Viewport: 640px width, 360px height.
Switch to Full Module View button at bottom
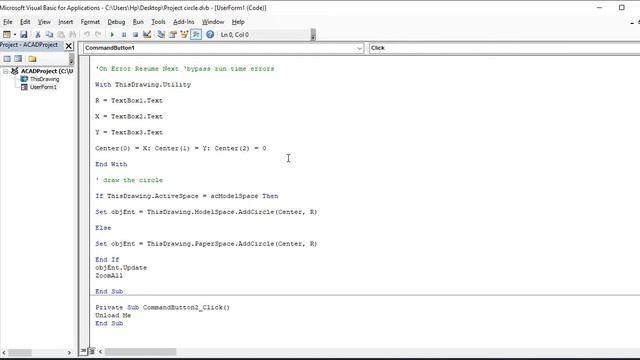click(x=91, y=351)
